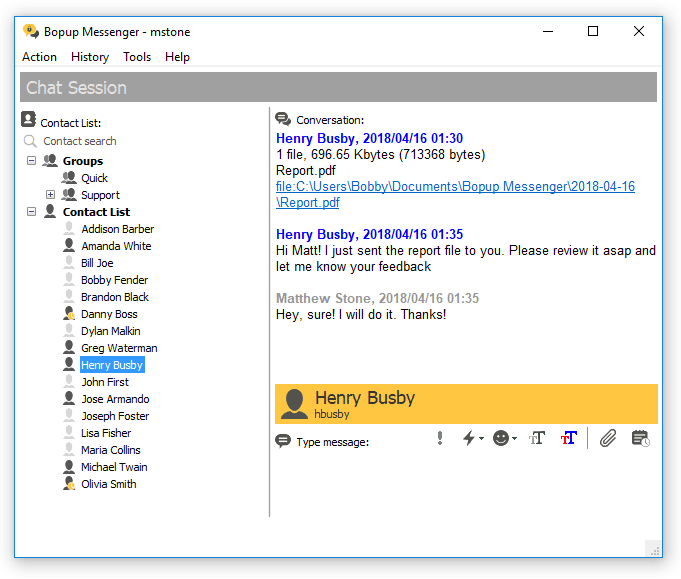Click Henry Busby avatar in yellow banner
Viewport: 681px width, 579px height.
[x=294, y=404]
